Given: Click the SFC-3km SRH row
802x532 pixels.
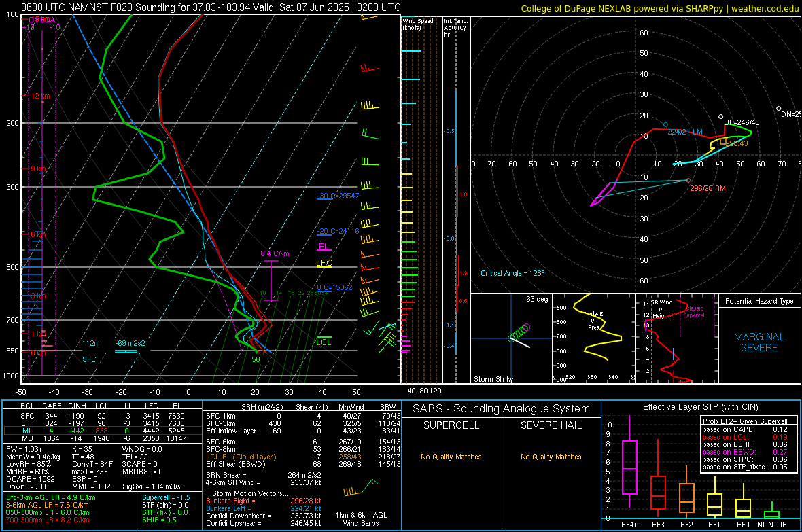Looking at the screenshot, I should click(x=303, y=423).
